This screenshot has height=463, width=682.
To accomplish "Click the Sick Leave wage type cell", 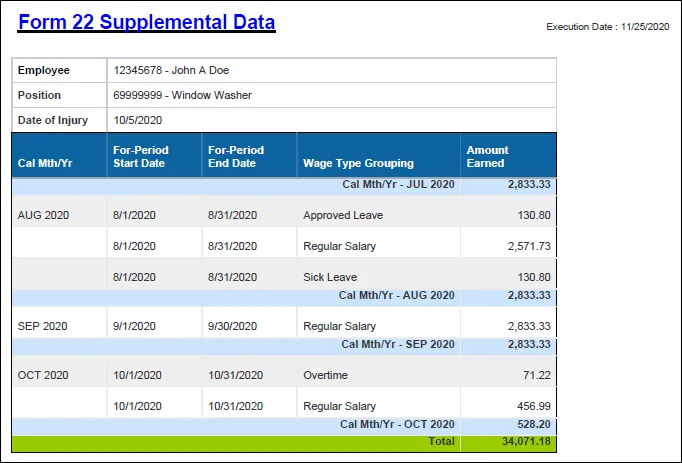I will 330,277.
